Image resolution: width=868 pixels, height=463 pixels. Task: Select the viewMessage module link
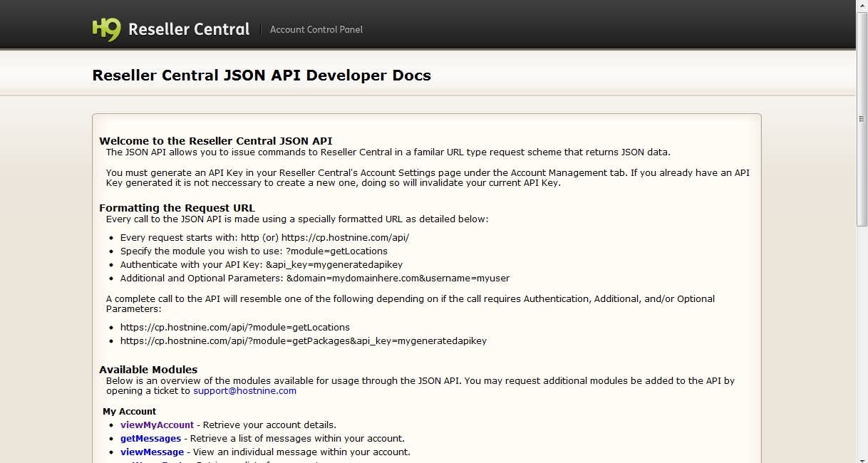click(x=152, y=452)
